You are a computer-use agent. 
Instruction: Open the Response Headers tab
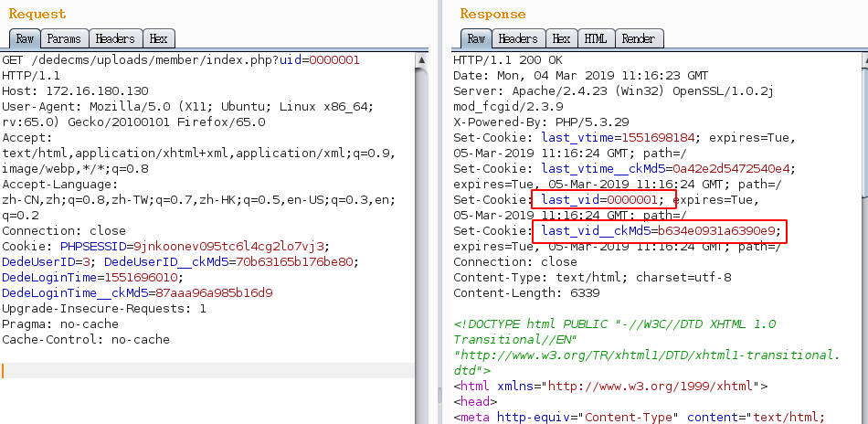[518, 38]
